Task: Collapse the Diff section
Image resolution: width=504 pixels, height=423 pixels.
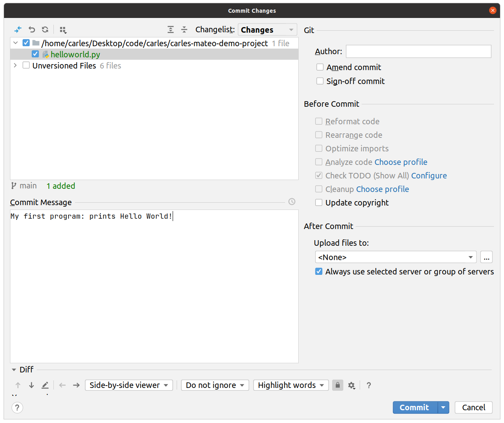Action: (x=14, y=370)
